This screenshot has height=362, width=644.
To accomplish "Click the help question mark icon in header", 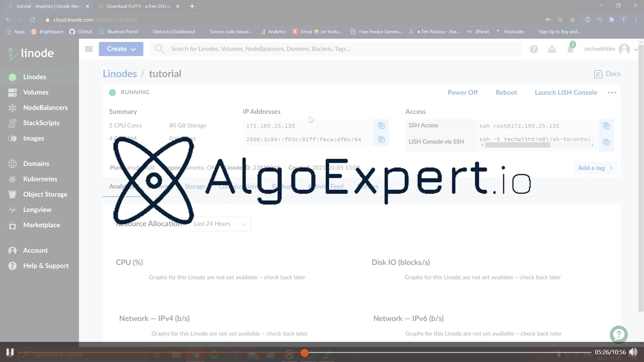I will pyautogui.click(x=534, y=50).
